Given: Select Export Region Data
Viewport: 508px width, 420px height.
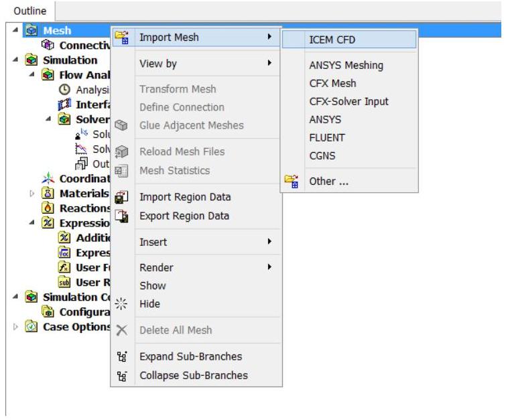Looking at the screenshot, I should click(x=196, y=216).
